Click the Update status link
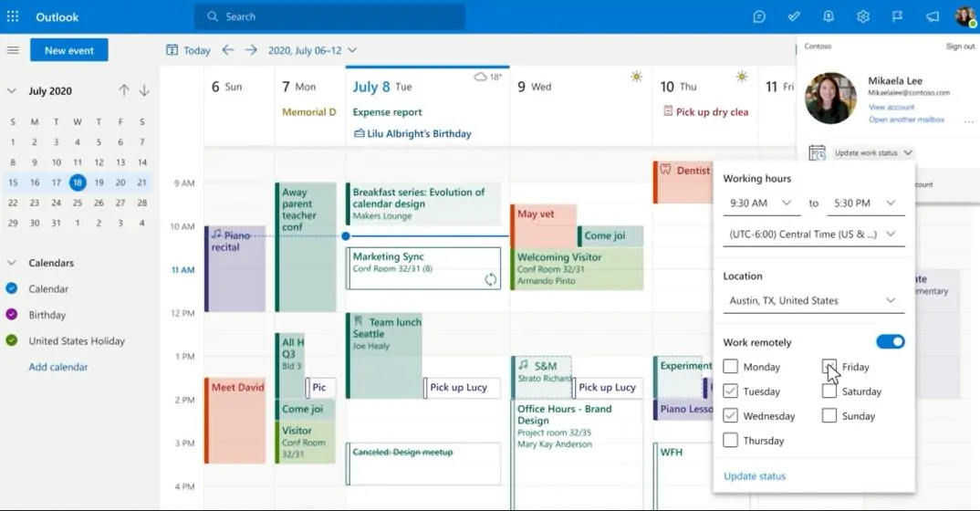 coord(755,476)
